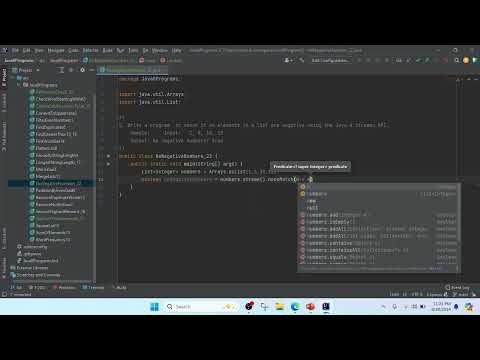Select the .gitignore file in tree
Screen dimensions: 480x360
(x=33, y=254)
